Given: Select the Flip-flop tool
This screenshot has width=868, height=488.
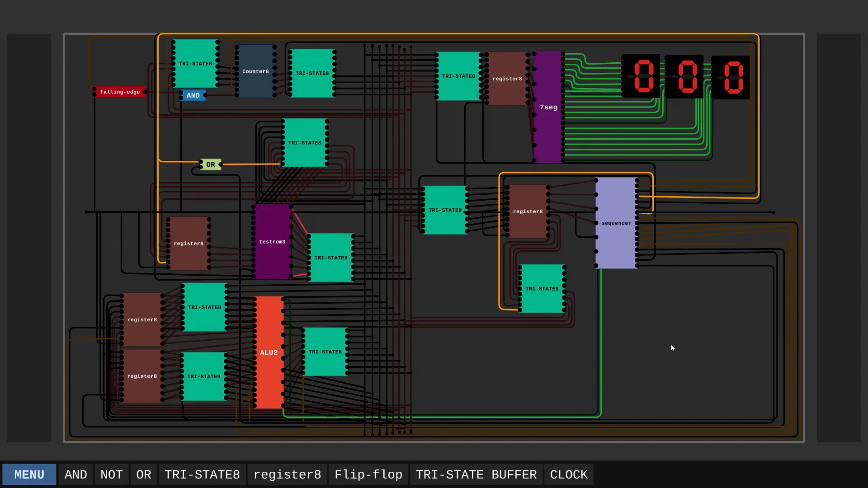Looking at the screenshot, I should [368, 474].
